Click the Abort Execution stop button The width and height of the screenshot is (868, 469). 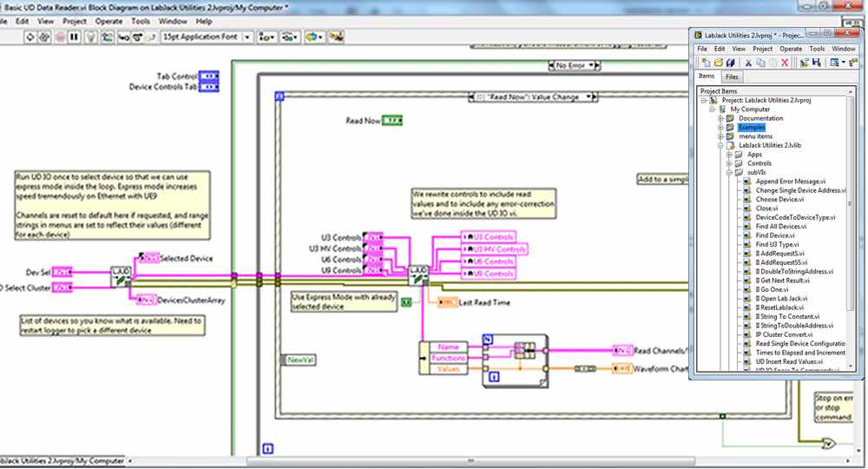click(59, 37)
